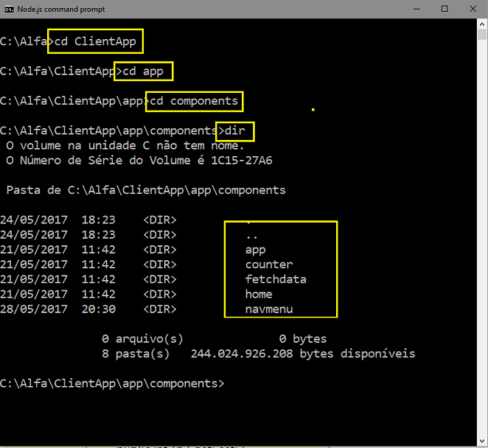The height and width of the screenshot is (448, 488).
Task: Click the 'counter' folder name
Action: click(269, 265)
